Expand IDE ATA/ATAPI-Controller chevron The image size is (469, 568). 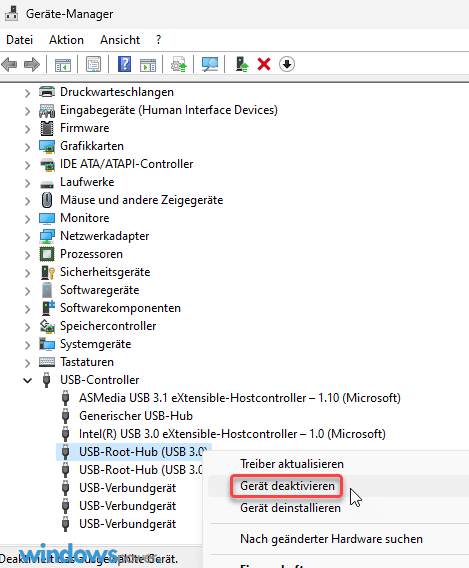pos(28,165)
